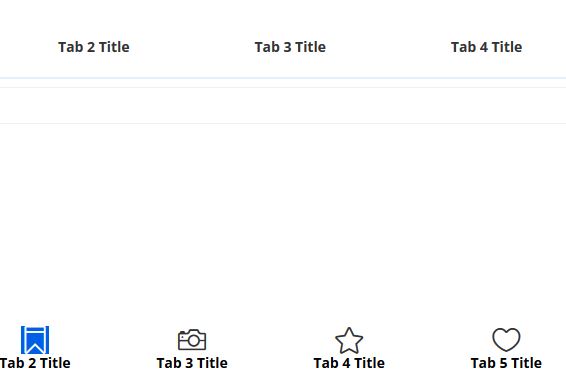Open the text-only Tab 4 Title tab
The image size is (566, 381).
click(487, 47)
